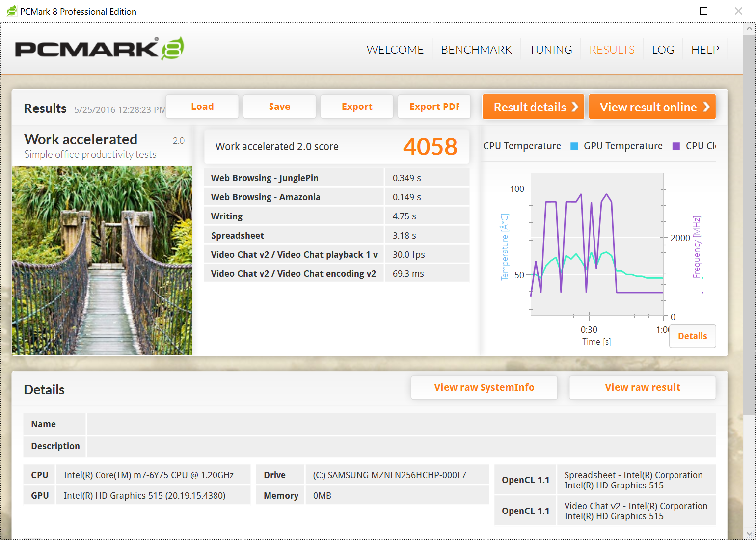Click Video Chat playback 1 v row

click(x=336, y=254)
